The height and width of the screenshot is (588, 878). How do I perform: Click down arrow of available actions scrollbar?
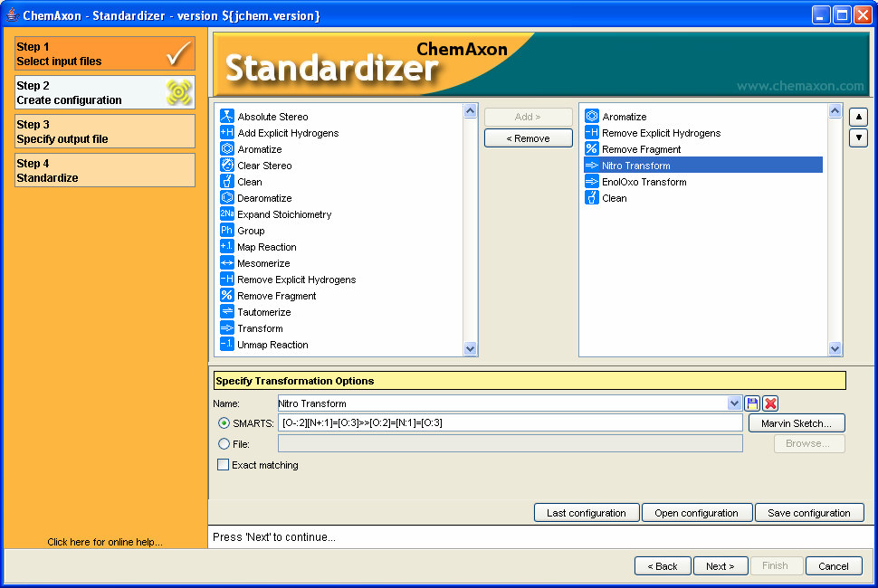pos(471,348)
